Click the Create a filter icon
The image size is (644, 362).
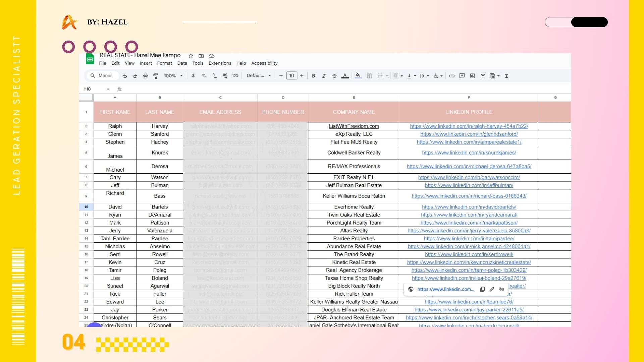(483, 76)
